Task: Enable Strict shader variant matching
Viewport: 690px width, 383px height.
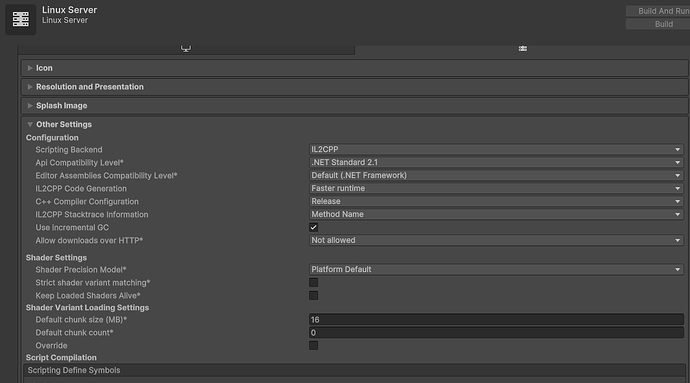Action: (313, 283)
